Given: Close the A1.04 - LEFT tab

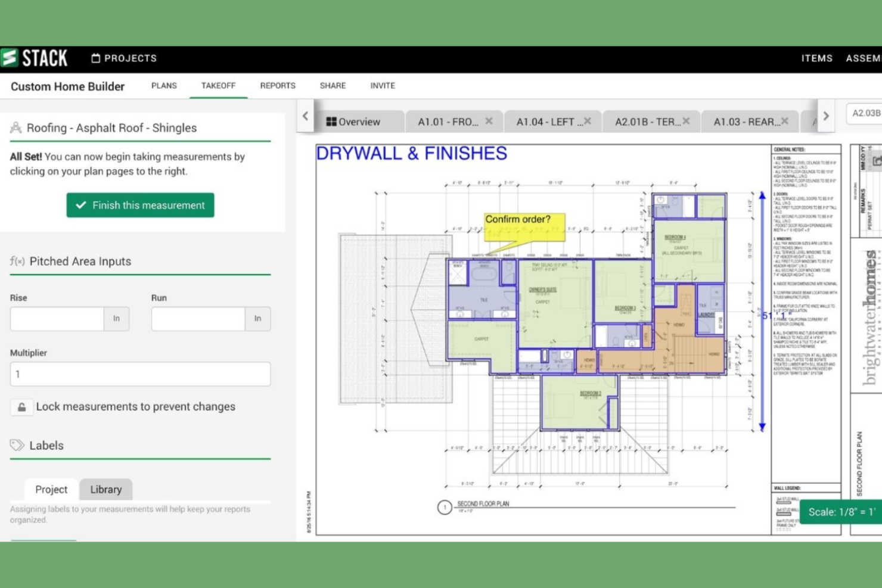Looking at the screenshot, I should click(x=588, y=121).
